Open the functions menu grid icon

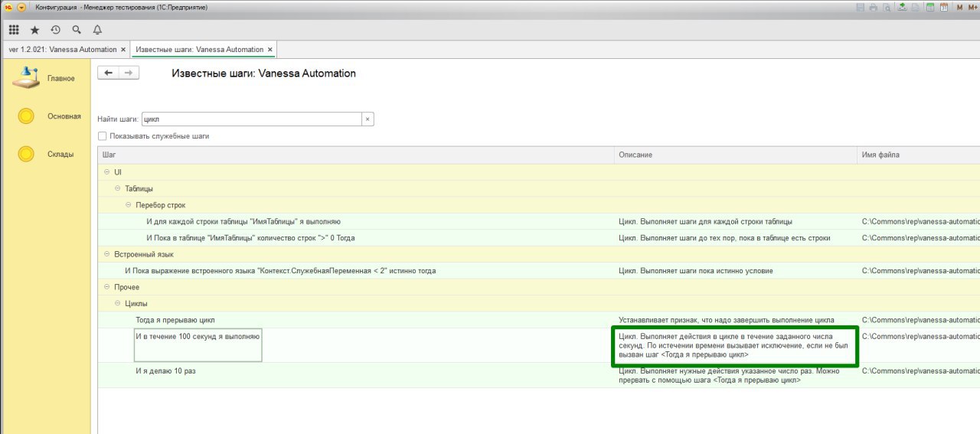[14, 30]
